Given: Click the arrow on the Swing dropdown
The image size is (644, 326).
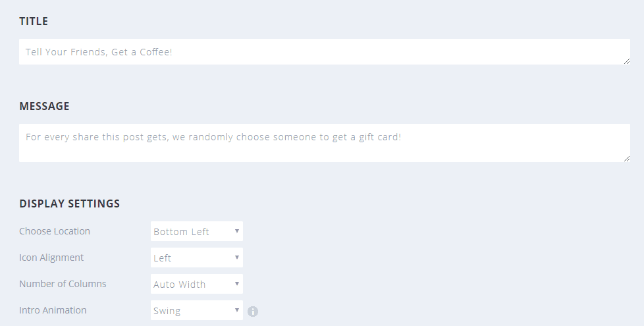Looking at the screenshot, I should coord(237,310).
